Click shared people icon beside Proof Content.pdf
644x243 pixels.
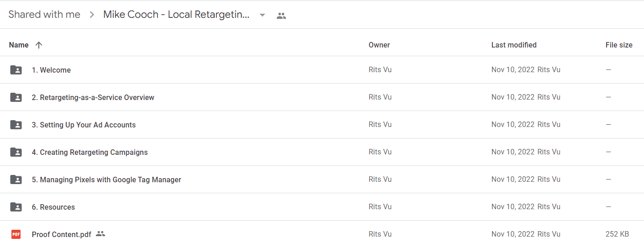(x=100, y=234)
